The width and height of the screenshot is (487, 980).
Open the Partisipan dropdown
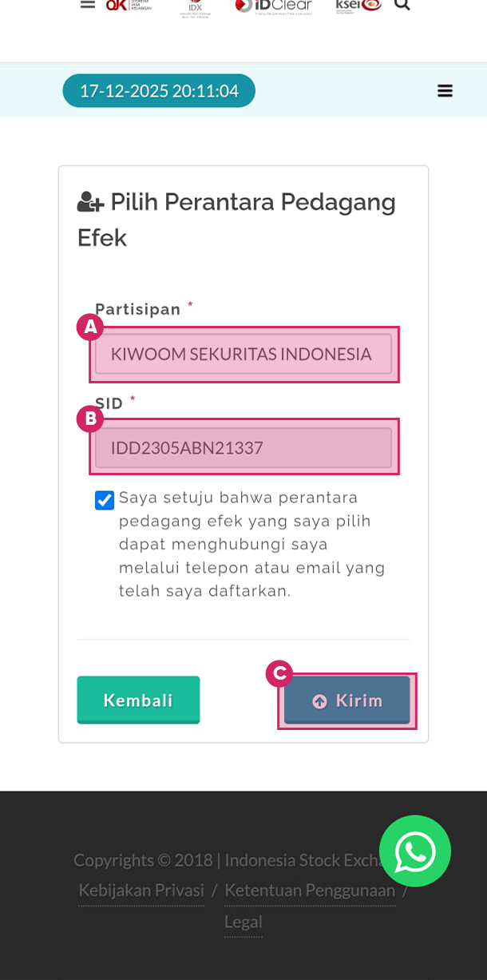243,354
